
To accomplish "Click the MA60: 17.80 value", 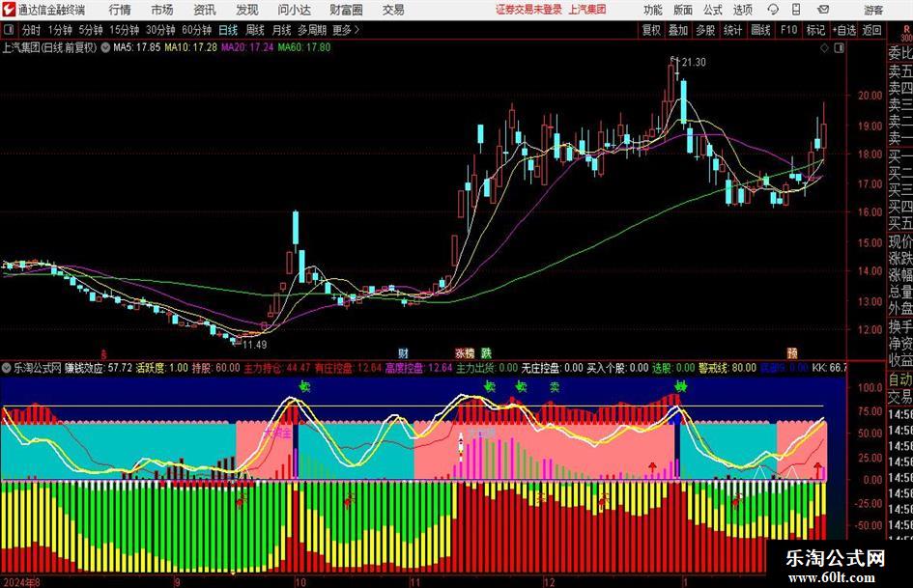I will coord(304,47).
